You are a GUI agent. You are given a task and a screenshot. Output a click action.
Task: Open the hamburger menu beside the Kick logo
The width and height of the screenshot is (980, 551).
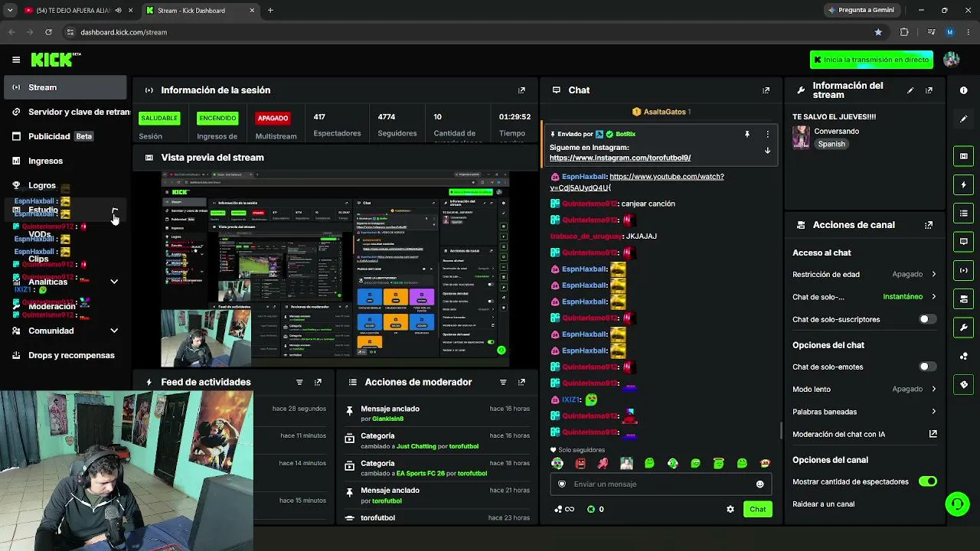coord(16,60)
